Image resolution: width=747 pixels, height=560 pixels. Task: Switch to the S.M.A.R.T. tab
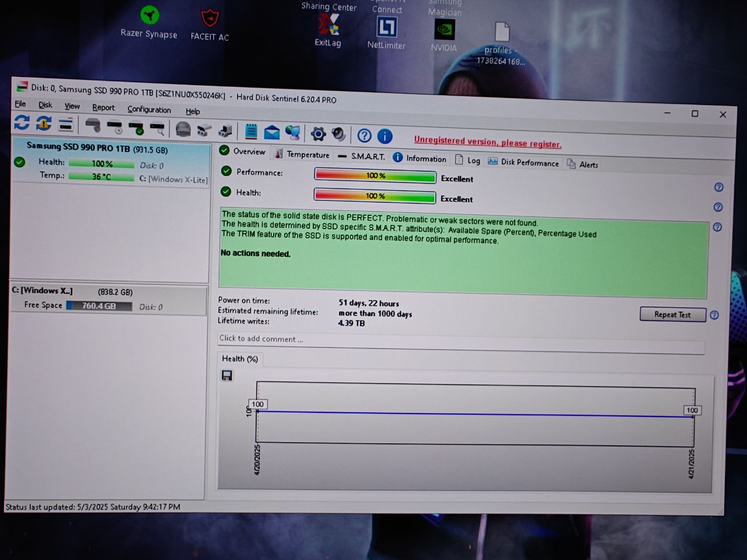(x=361, y=156)
